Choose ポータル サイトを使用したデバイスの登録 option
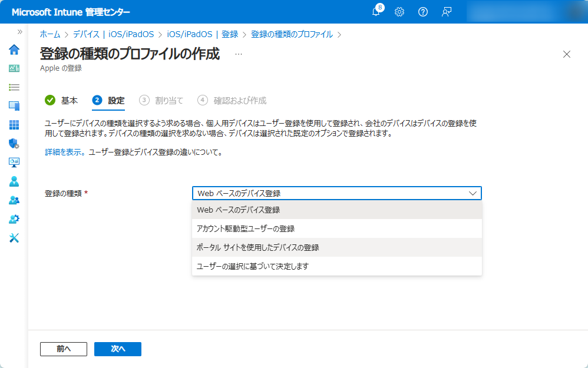The height and width of the screenshot is (368, 588). click(337, 247)
